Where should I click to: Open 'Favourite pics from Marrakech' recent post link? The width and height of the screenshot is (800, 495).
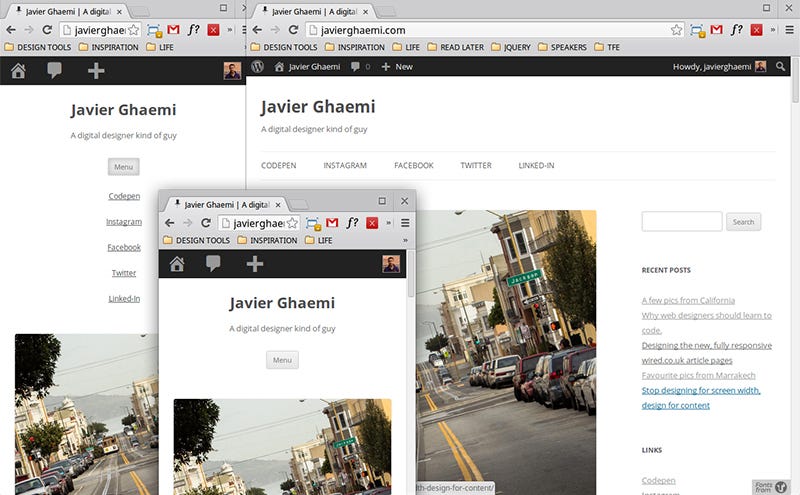coord(698,375)
